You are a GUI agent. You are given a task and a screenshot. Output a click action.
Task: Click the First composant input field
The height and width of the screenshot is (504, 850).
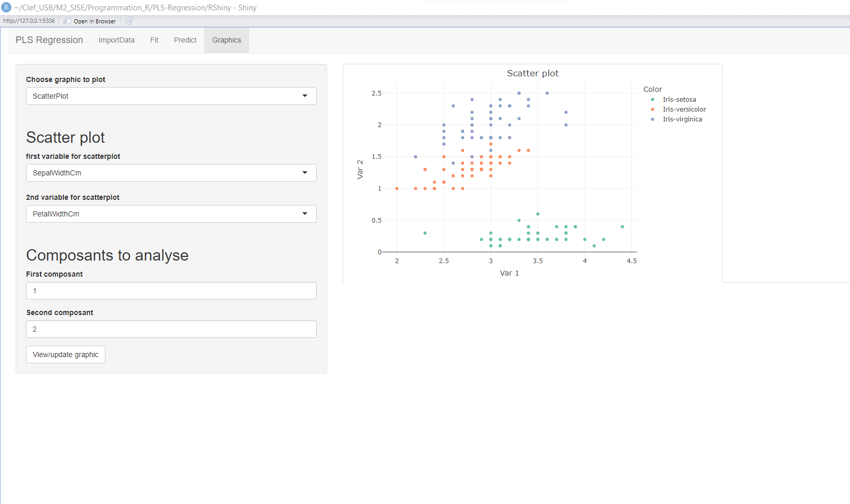171,291
